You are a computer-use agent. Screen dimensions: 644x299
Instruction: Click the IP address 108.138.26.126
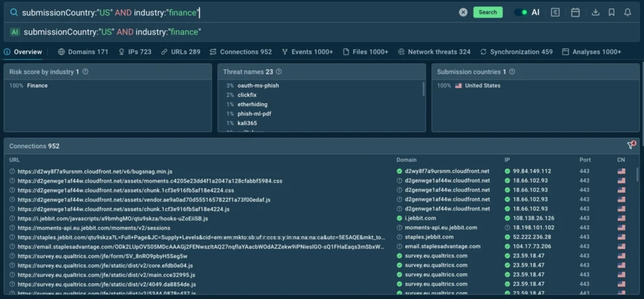[x=533, y=218]
